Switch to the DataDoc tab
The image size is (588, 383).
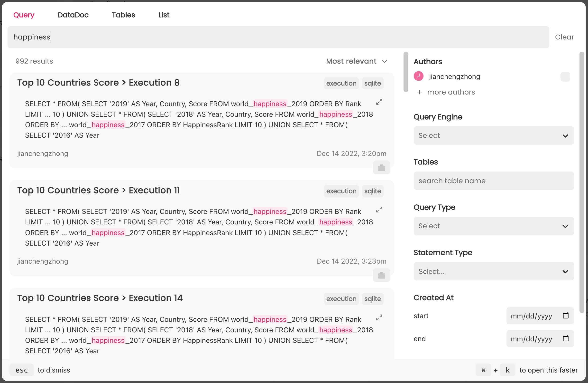pos(73,15)
